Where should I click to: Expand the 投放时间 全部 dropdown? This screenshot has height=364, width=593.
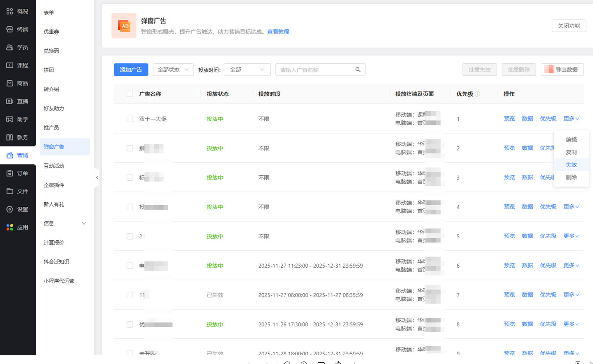(247, 69)
